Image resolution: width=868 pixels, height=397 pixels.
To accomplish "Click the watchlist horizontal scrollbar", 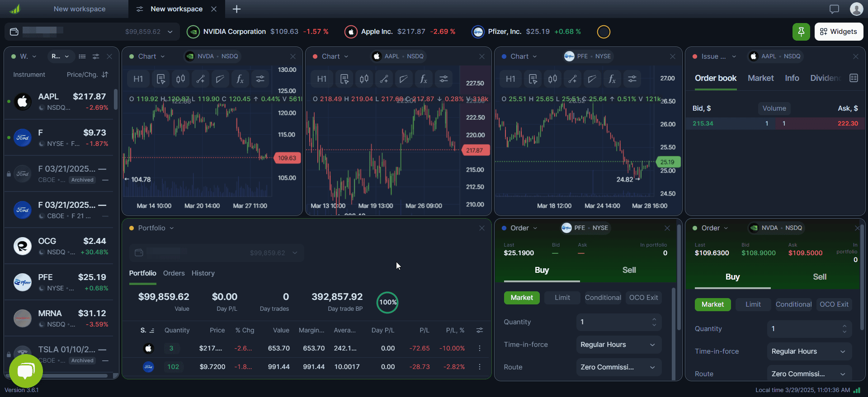I will pos(59,375).
